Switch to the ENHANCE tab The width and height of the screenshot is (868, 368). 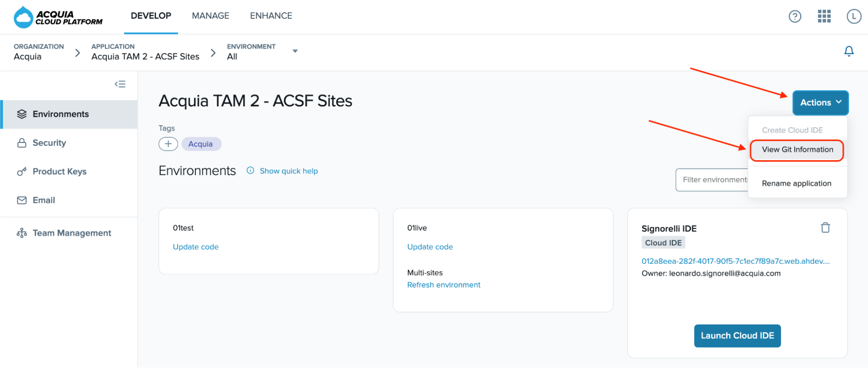pos(271,16)
